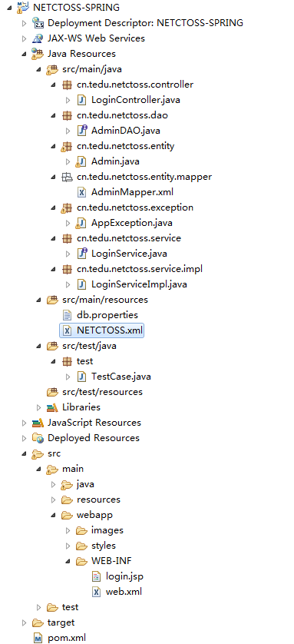Select the src/test/resources label
The image size is (294, 644).
(x=103, y=392)
